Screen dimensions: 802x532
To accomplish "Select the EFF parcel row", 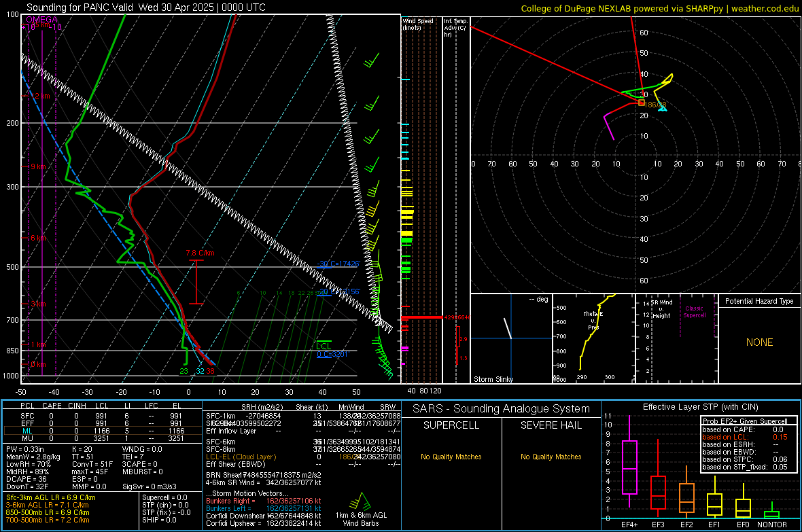I will (x=103, y=423).
